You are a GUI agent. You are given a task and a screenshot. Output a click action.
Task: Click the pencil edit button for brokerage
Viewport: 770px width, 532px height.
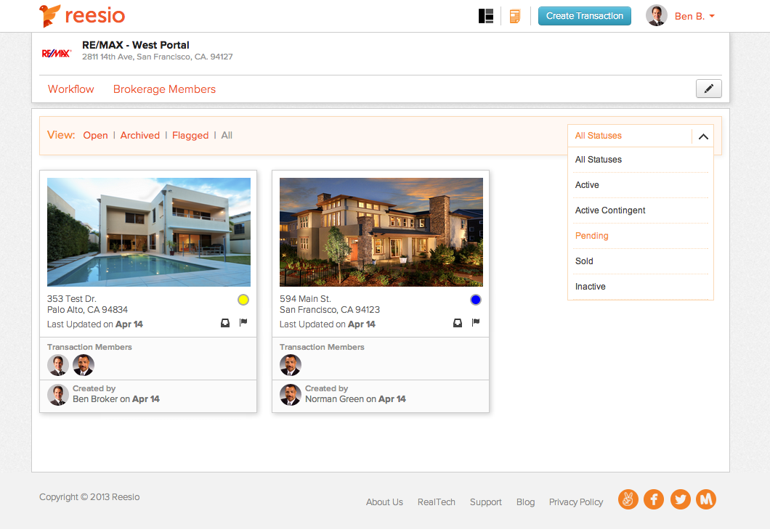point(708,89)
